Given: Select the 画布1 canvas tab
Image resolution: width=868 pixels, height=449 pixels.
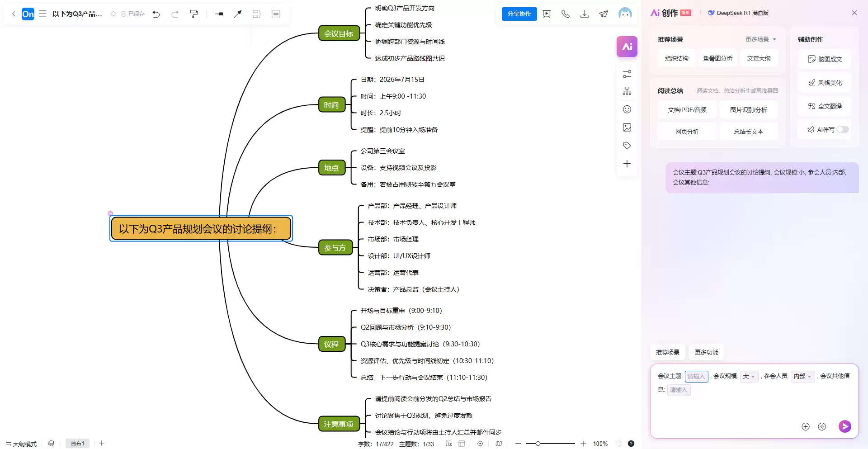Looking at the screenshot, I should [77, 444].
